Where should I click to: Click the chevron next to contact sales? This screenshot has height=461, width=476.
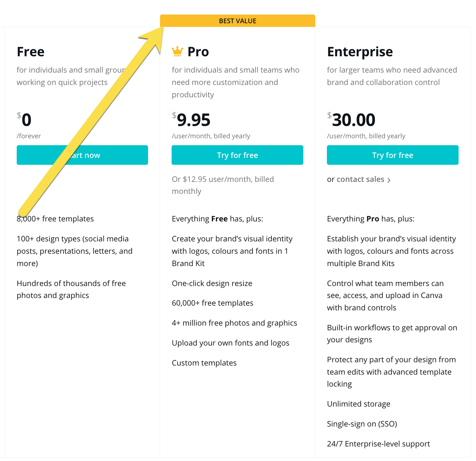tap(389, 180)
